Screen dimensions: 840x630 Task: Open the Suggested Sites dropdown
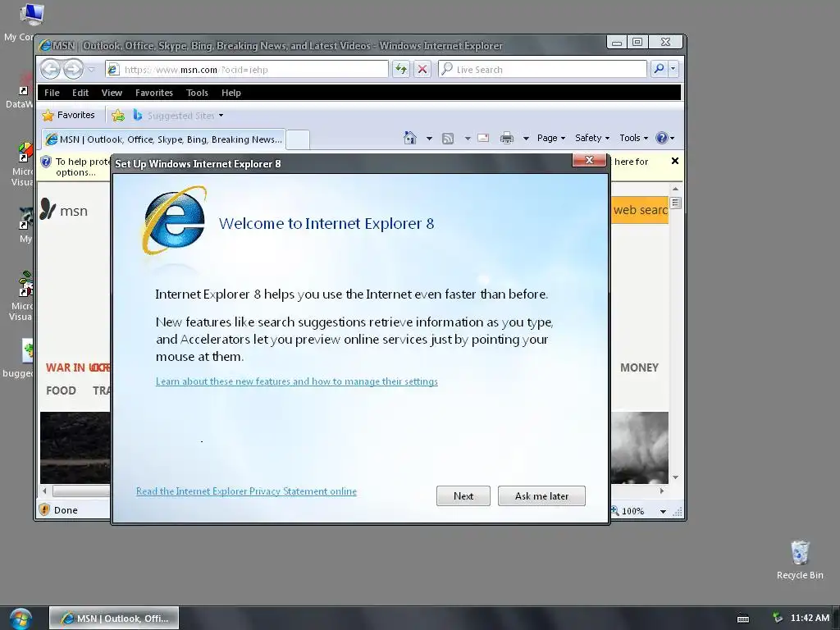click(x=178, y=115)
